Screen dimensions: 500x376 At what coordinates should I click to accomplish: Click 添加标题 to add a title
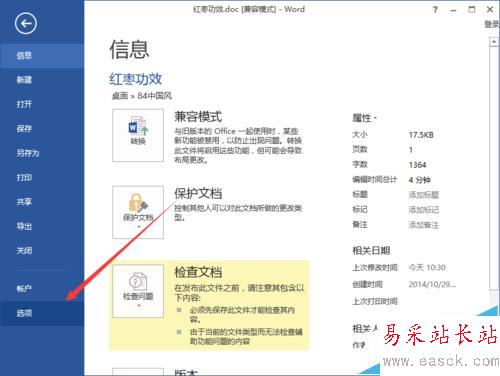[424, 195]
